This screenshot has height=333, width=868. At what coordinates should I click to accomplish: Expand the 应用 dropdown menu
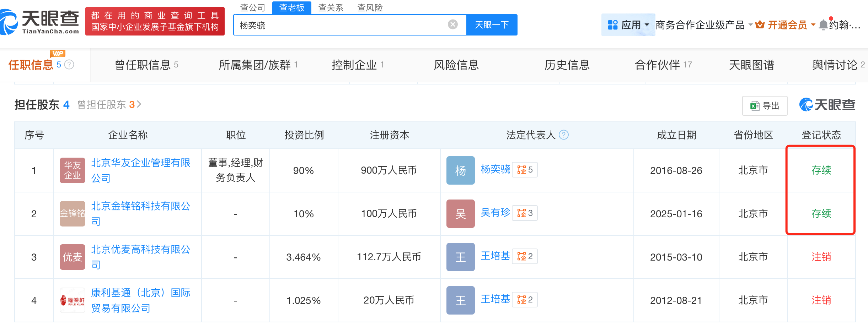tap(628, 25)
